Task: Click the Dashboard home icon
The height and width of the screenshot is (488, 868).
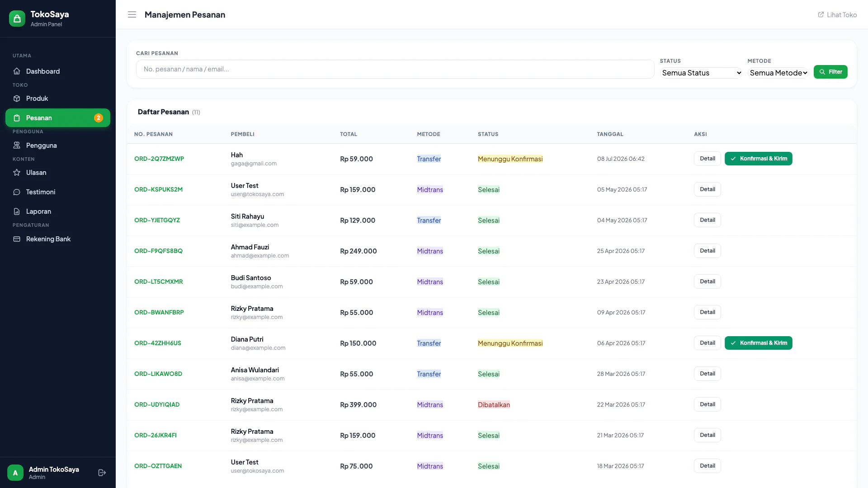Action: [x=17, y=71]
